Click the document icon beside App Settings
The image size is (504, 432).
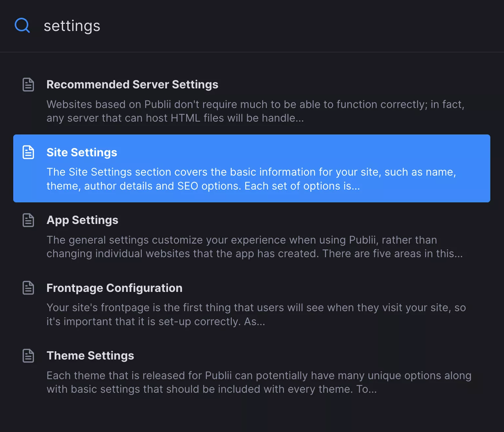28,220
